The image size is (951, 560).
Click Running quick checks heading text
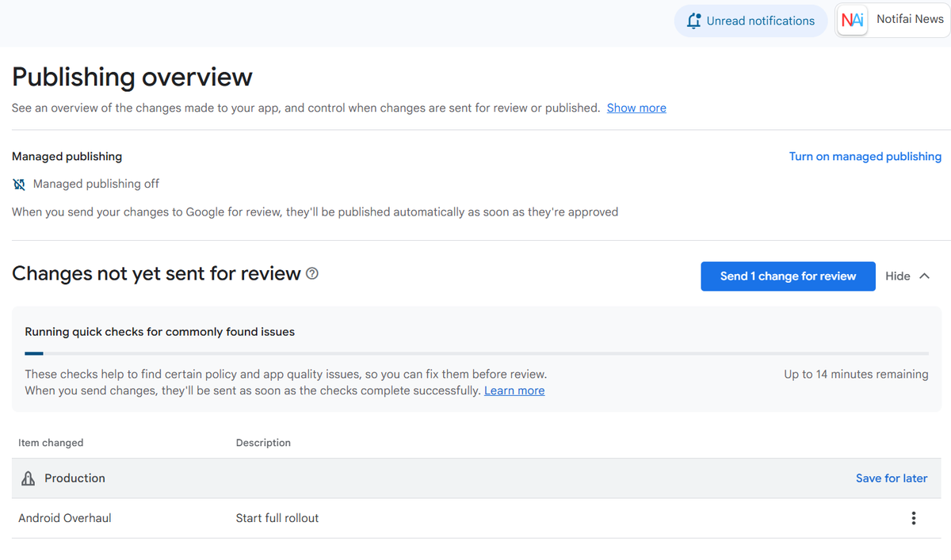point(159,332)
